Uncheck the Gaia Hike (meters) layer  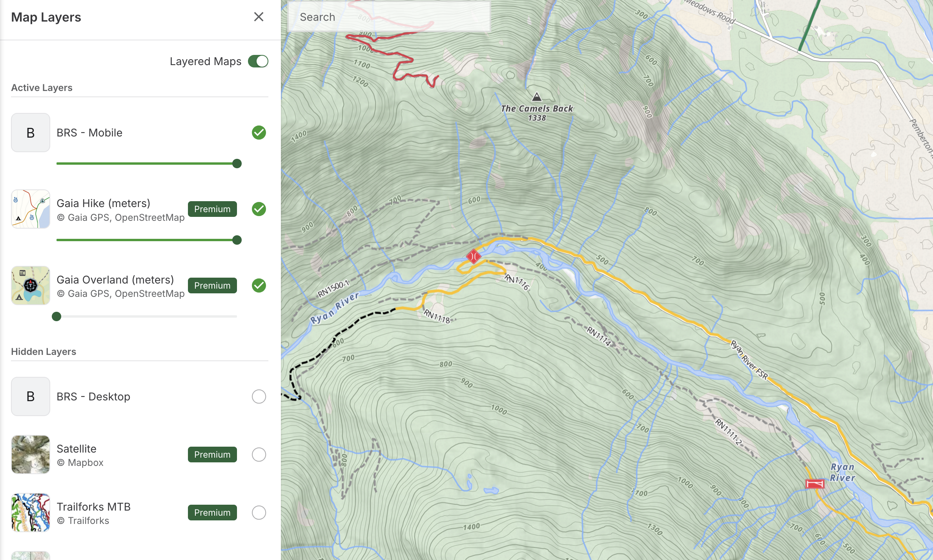coord(259,209)
